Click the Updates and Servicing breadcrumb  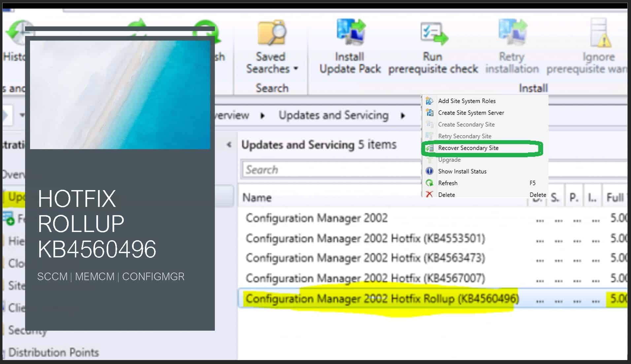(333, 115)
